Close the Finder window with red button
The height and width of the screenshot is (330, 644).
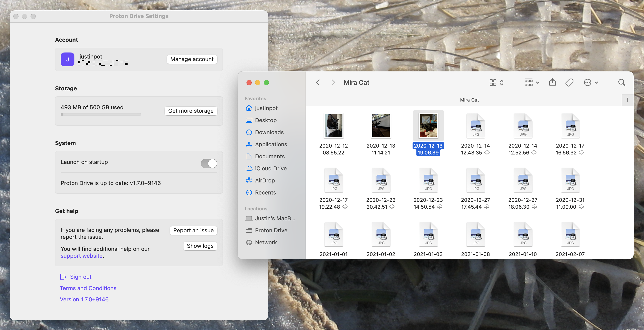click(x=249, y=83)
